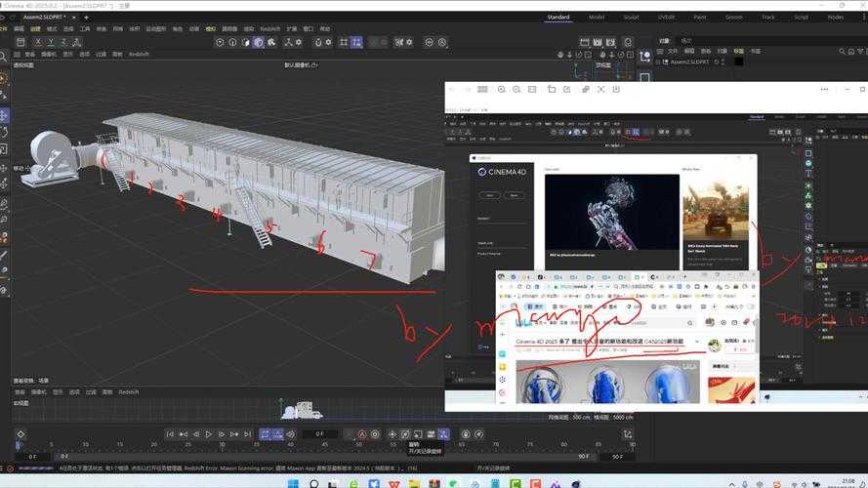Toggle record position keys
The width and height of the screenshot is (868, 488).
(393, 434)
